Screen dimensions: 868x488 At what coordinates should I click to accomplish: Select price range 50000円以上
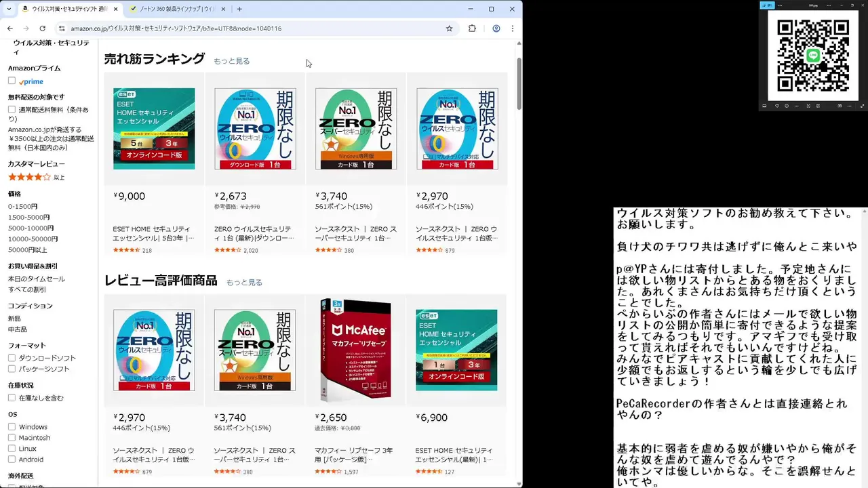pyautogui.click(x=28, y=249)
